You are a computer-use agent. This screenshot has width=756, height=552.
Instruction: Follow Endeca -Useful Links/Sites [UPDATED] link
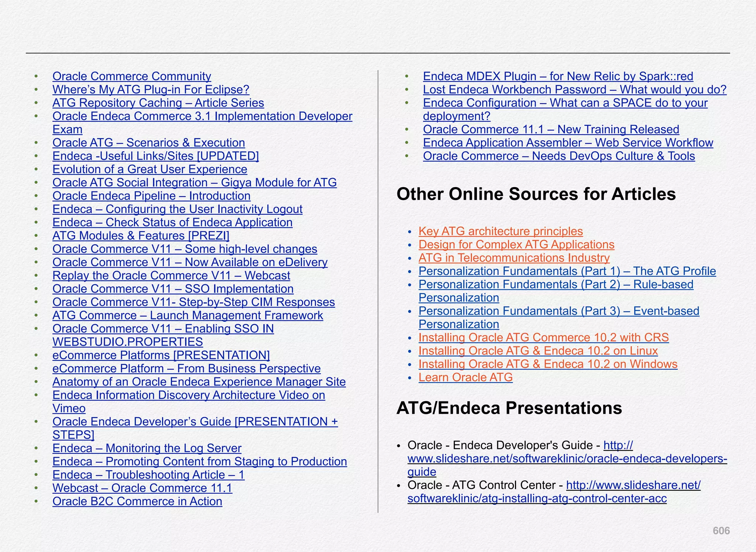(156, 156)
